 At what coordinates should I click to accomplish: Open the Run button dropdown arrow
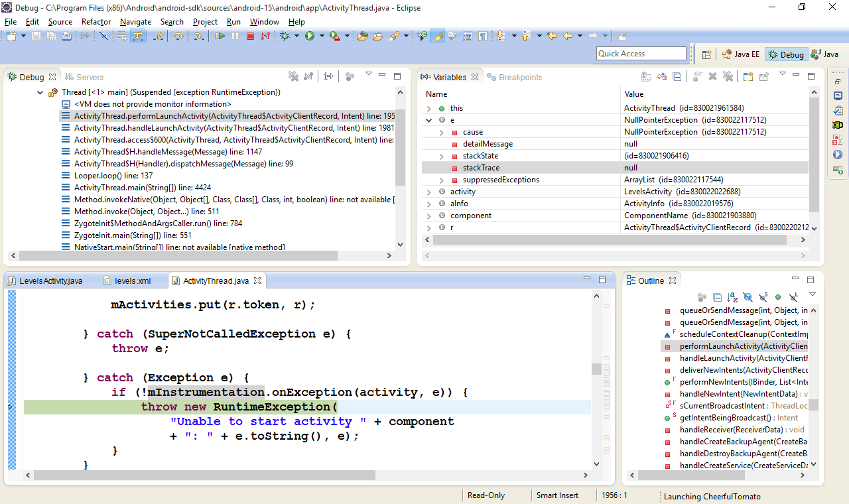pos(320,36)
